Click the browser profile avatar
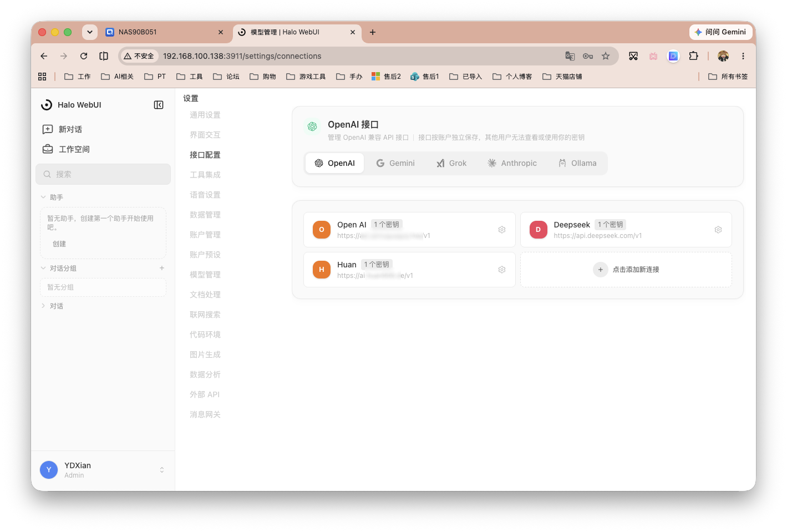 [x=723, y=56]
